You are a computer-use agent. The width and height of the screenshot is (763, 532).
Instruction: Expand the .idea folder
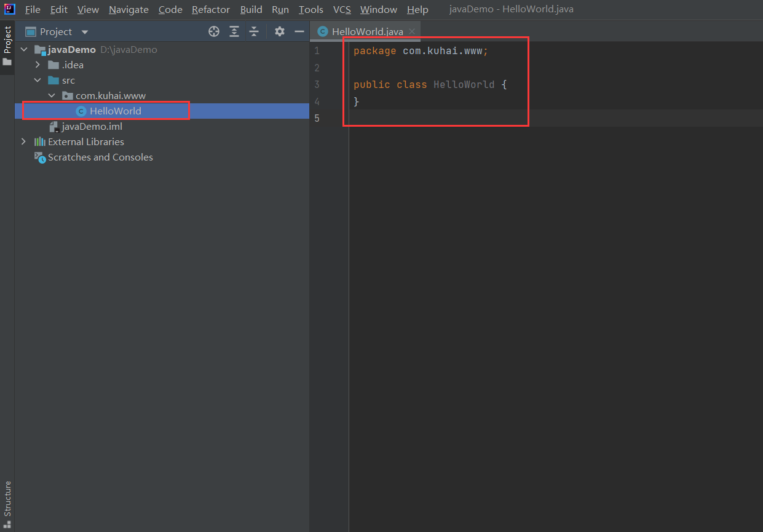pyautogui.click(x=38, y=65)
